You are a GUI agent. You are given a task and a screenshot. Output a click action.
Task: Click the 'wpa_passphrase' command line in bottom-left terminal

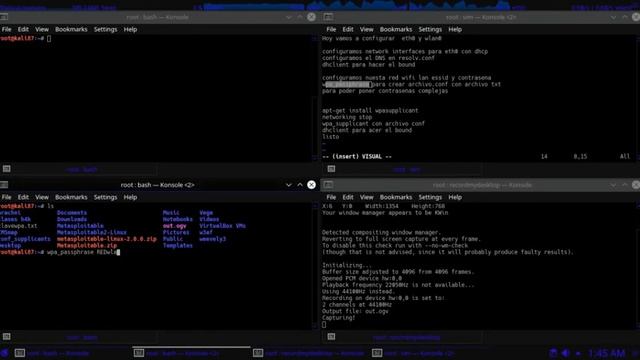(x=60, y=252)
